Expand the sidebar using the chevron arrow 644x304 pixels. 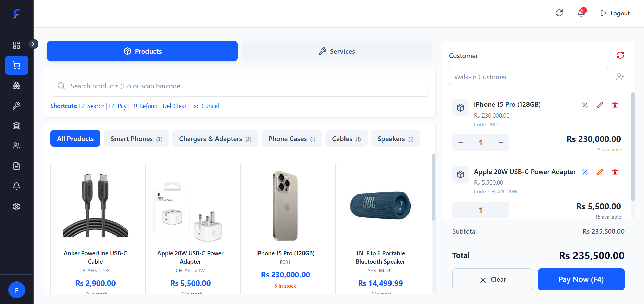tap(33, 44)
